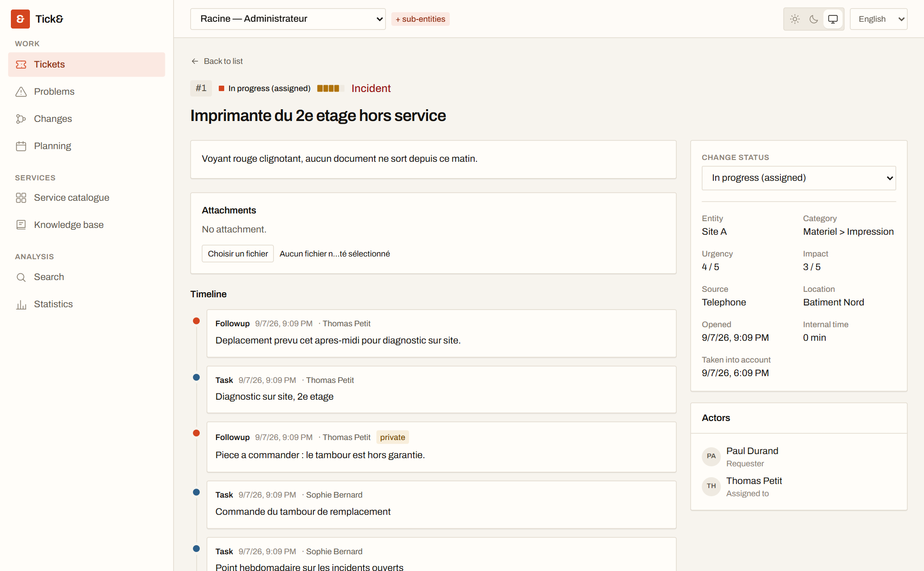This screenshot has width=924, height=571.
Task: Open Search page from sidebar
Action: click(87, 277)
